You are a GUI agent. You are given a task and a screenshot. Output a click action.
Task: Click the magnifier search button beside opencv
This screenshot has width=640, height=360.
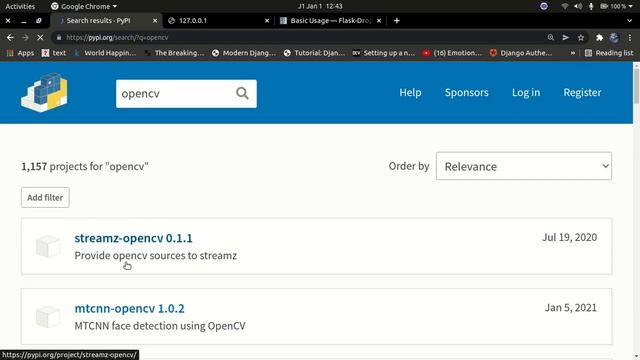(242, 93)
